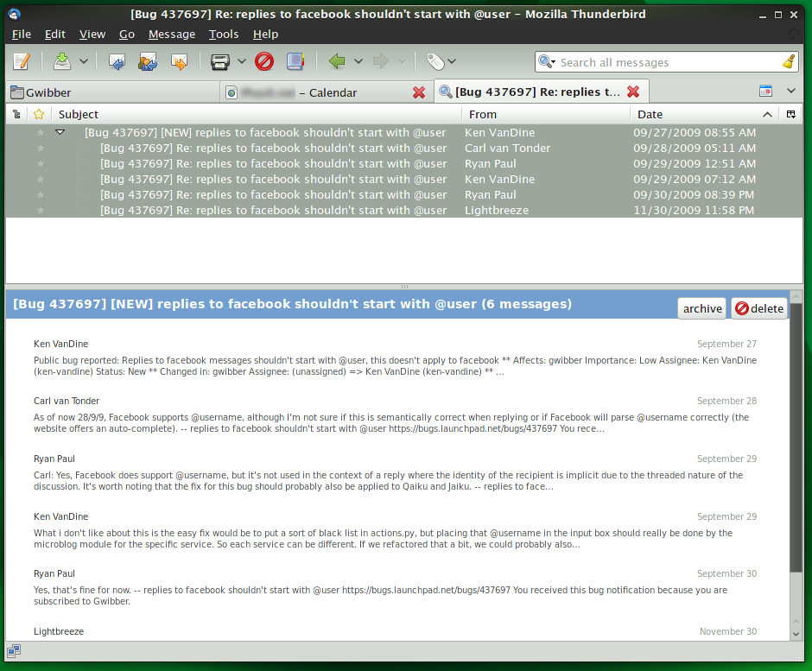
Task: Sort by Date column header
Action: [x=705, y=114]
